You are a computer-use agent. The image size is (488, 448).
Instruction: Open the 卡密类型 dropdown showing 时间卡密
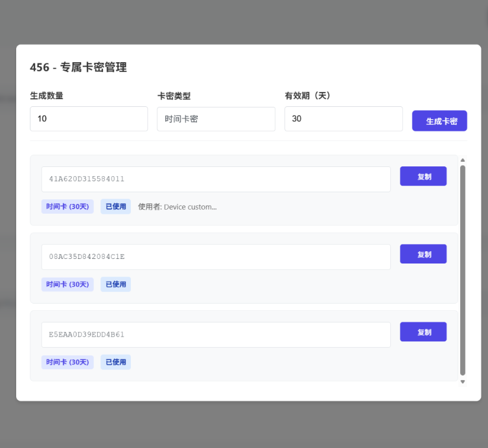coord(216,119)
